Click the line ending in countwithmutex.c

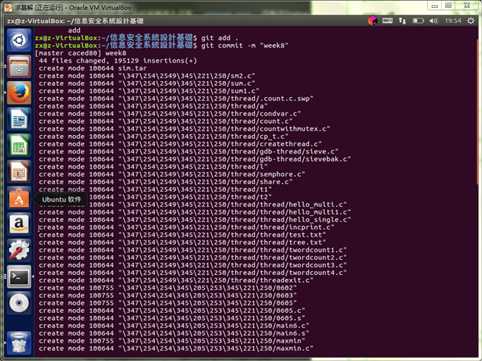pyautogui.click(x=184, y=129)
